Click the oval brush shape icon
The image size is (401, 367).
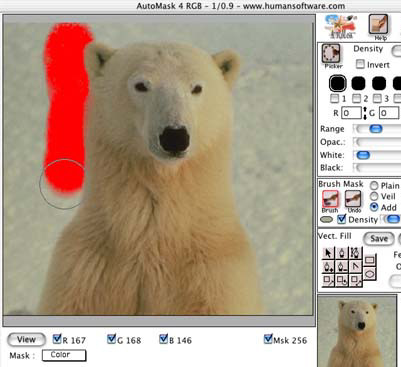pos(326,220)
